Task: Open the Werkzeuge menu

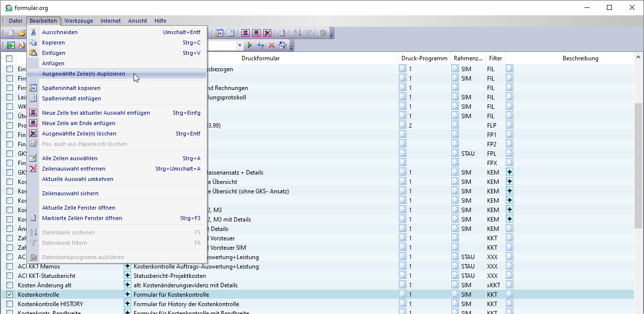Action: coord(78,21)
